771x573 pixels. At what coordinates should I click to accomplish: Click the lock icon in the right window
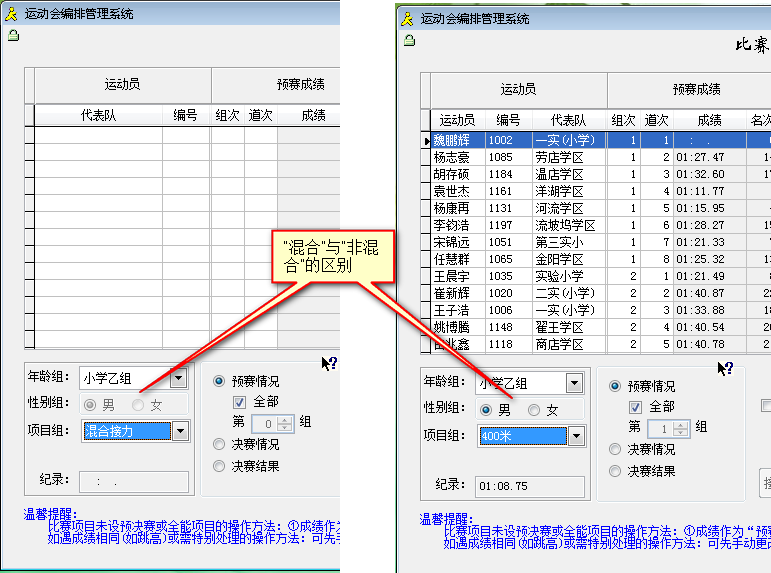pyautogui.click(x=409, y=41)
